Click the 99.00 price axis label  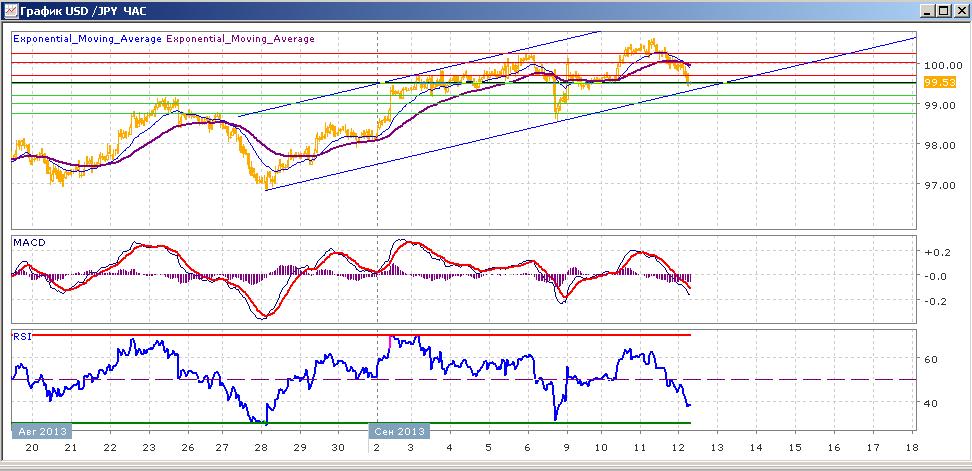pyautogui.click(x=939, y=105)
